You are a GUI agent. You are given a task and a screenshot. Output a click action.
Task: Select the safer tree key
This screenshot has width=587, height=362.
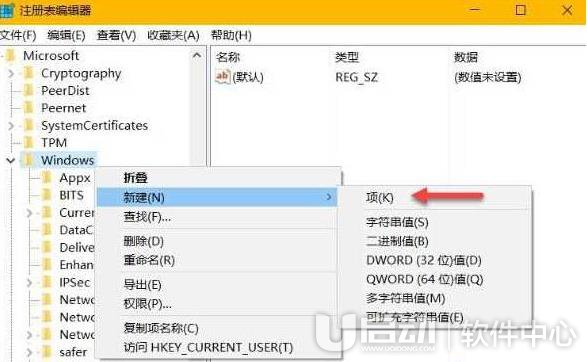click(73, 352)
